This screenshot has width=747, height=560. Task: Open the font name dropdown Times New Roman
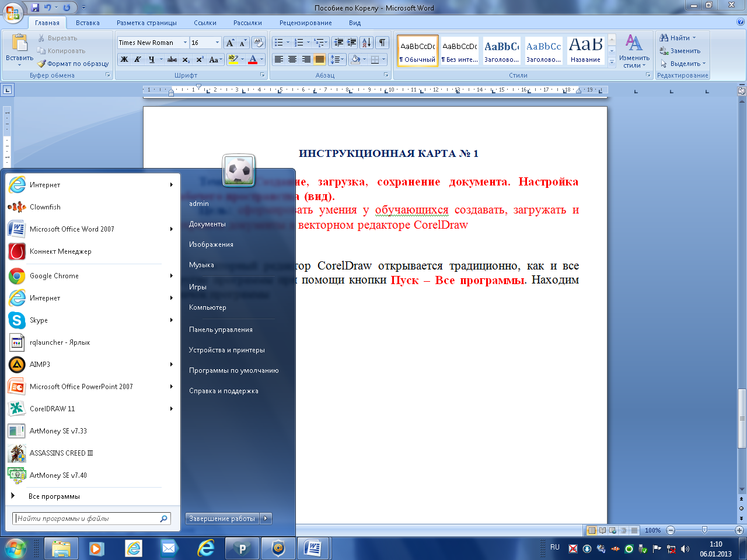coord(185,43)
